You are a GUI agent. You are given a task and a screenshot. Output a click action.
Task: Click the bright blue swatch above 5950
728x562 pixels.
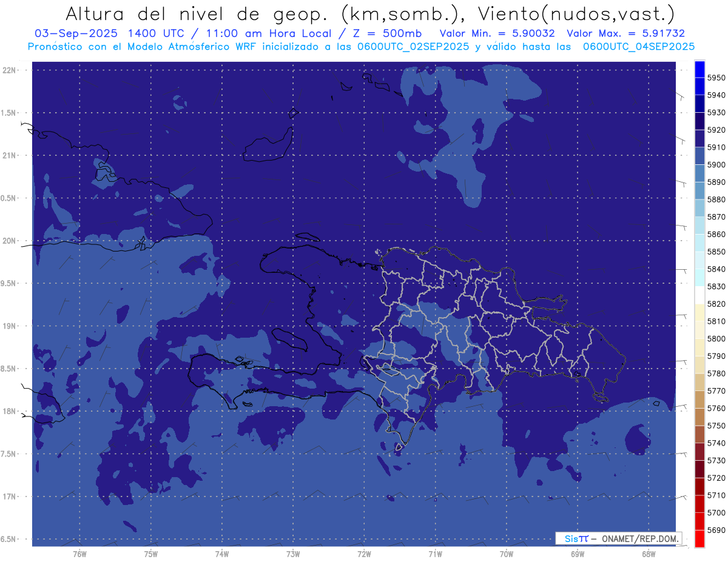pos(699,69)
